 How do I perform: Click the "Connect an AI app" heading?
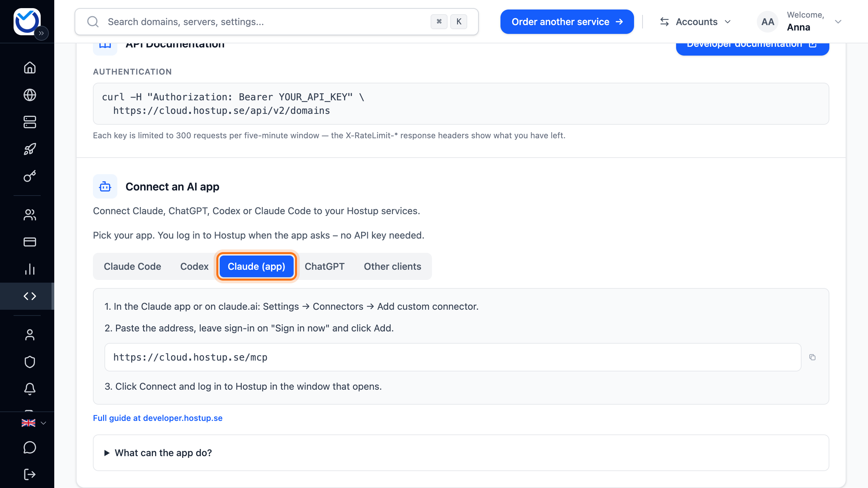coord(172,187)
